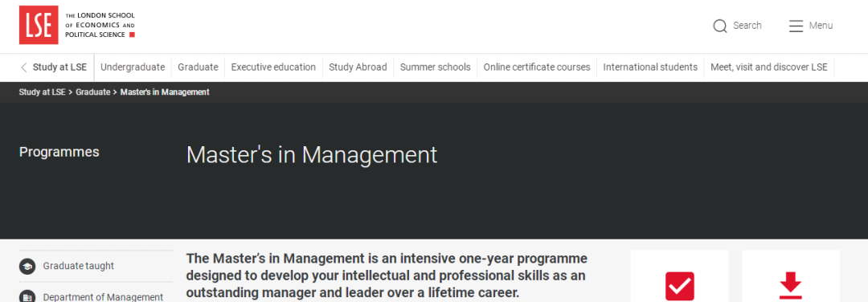Open search via magnifier icon
Viewport: 868px width, 302px height.
[719, 26]
